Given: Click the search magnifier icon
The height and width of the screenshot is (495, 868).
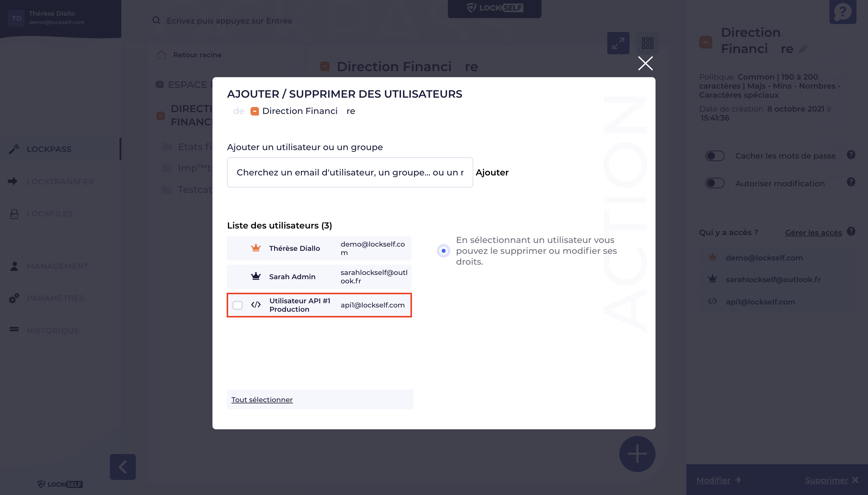Looking at the screenshot, I should pyautogui.click(x=156, y=20).
